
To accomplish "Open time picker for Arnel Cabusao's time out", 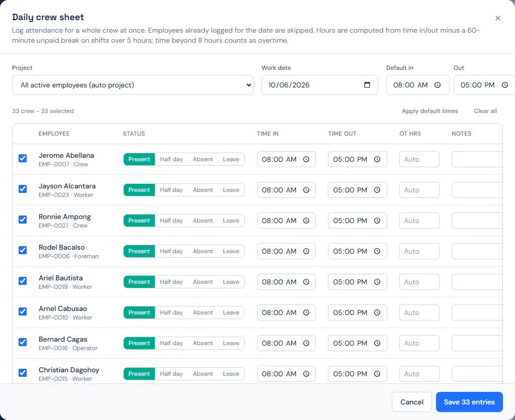I will tap(377, 312).
